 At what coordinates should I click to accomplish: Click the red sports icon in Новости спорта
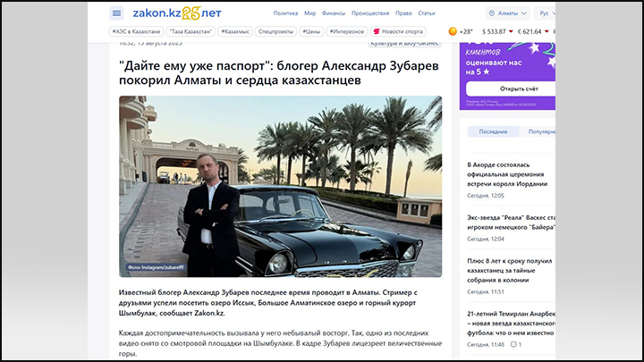(377, 31)
